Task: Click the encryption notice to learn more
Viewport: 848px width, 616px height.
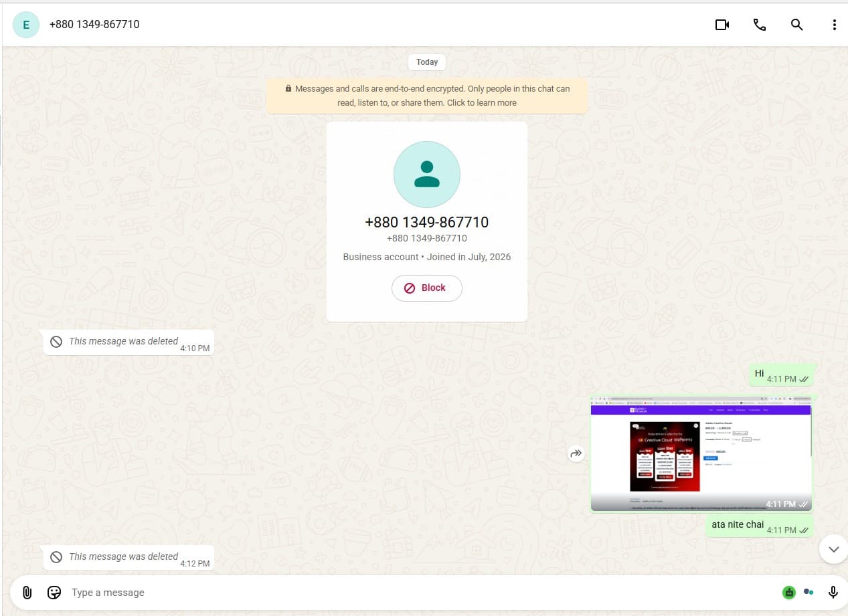Action: [426, 96]
